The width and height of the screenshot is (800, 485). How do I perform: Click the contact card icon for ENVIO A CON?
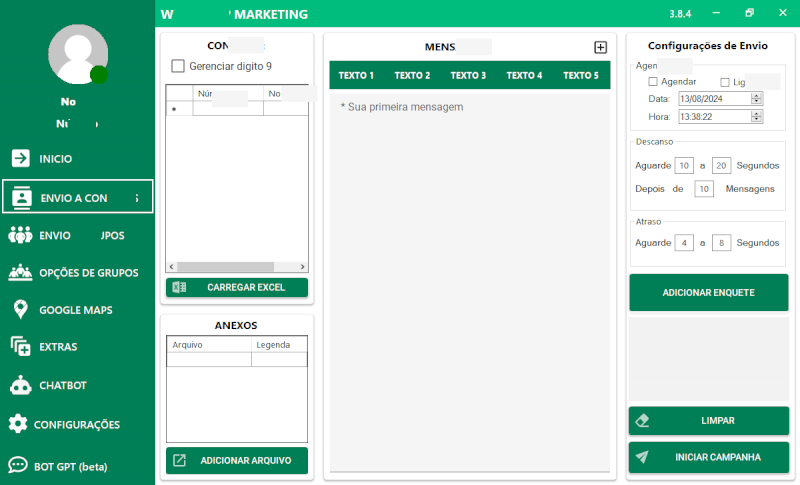pyautogui.click(x=21, y=198)
